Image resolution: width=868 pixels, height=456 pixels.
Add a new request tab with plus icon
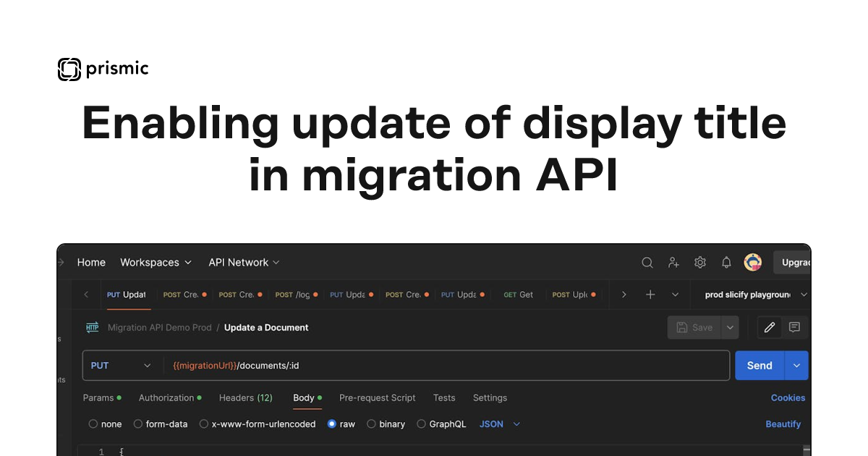(650, 295)
